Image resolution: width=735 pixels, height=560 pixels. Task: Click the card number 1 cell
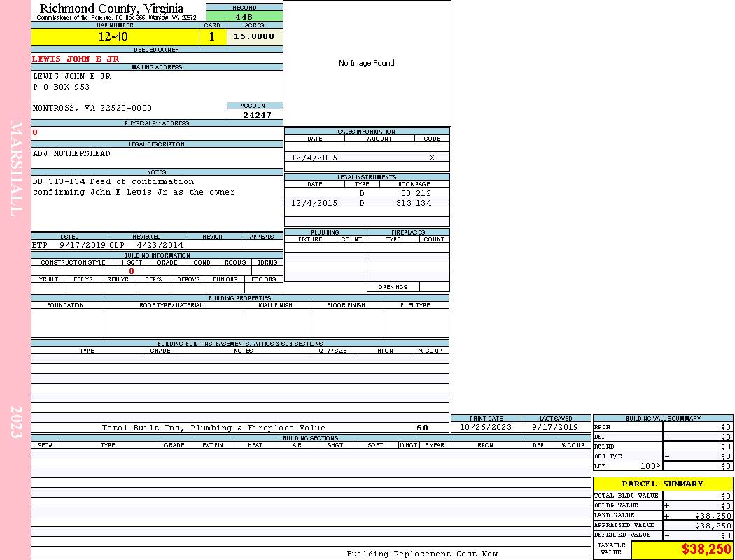pos(212,37)
